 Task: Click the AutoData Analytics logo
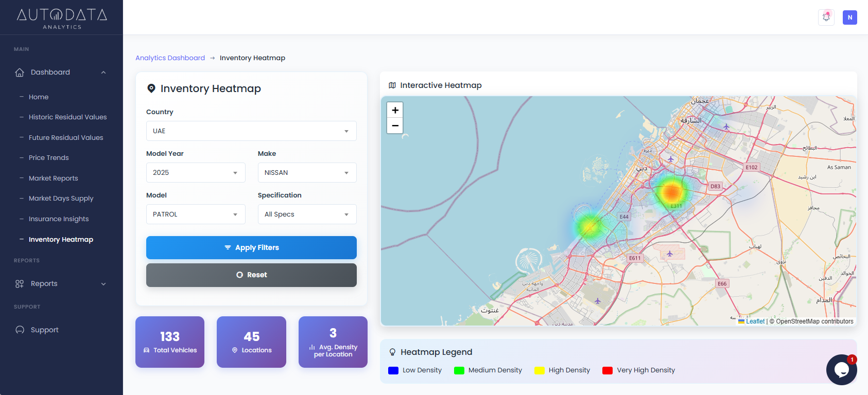(x=62, y=18)
